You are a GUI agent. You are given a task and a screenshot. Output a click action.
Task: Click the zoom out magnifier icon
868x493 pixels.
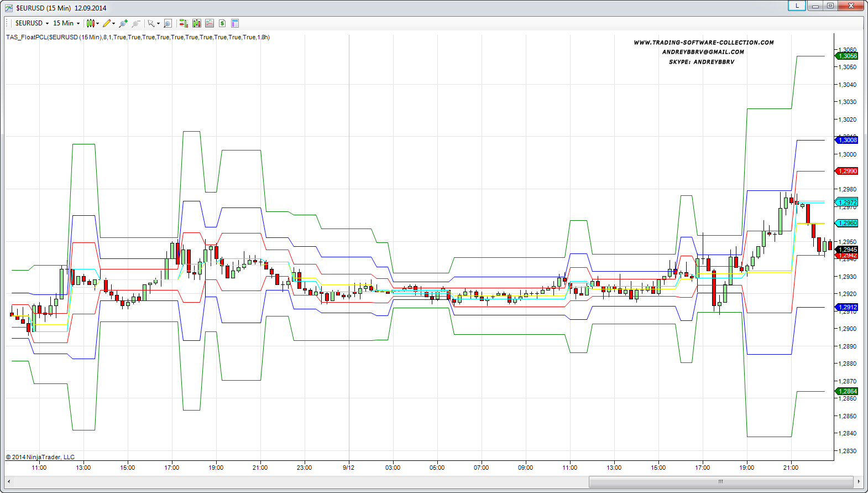coord(135,23)
